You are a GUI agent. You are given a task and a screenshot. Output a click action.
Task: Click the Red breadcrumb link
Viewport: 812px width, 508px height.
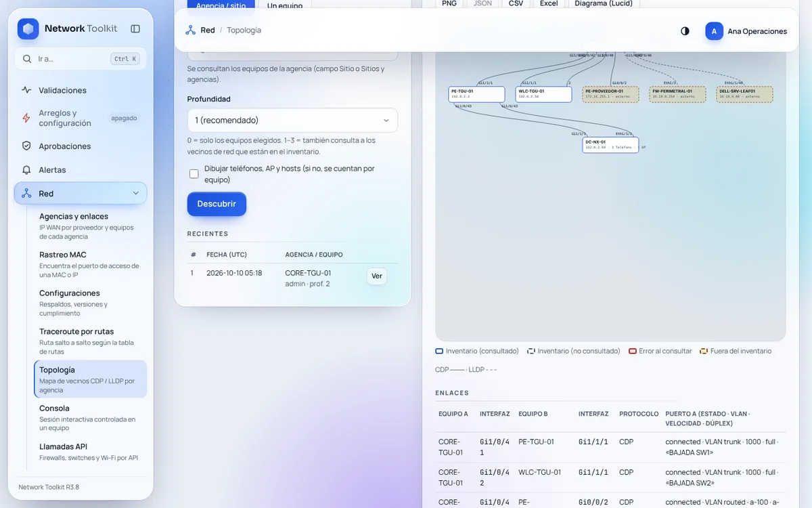[x=208, y=30]
